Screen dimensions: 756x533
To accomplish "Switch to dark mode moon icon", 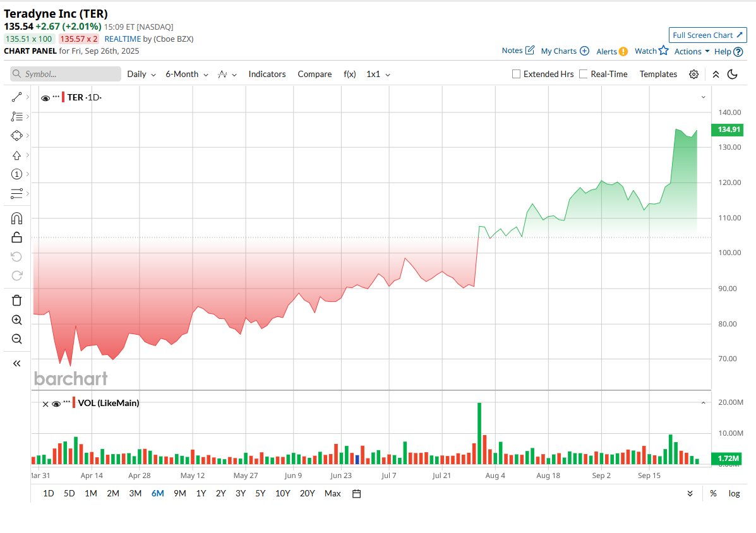I will [733, 75].
